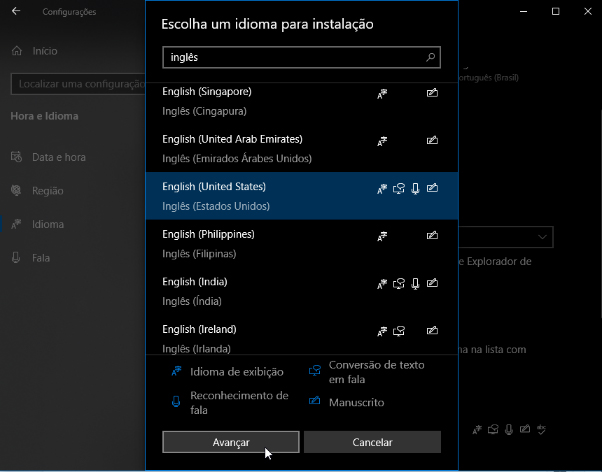602x472 pixels.
Task: Select English (United States) entry
Action: (x=302, y=196)
